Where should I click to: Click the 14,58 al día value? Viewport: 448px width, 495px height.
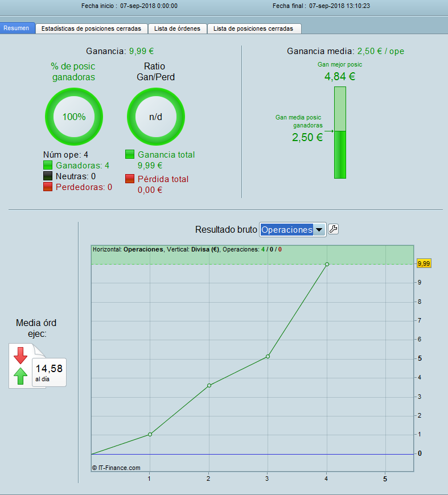(49, 372)
